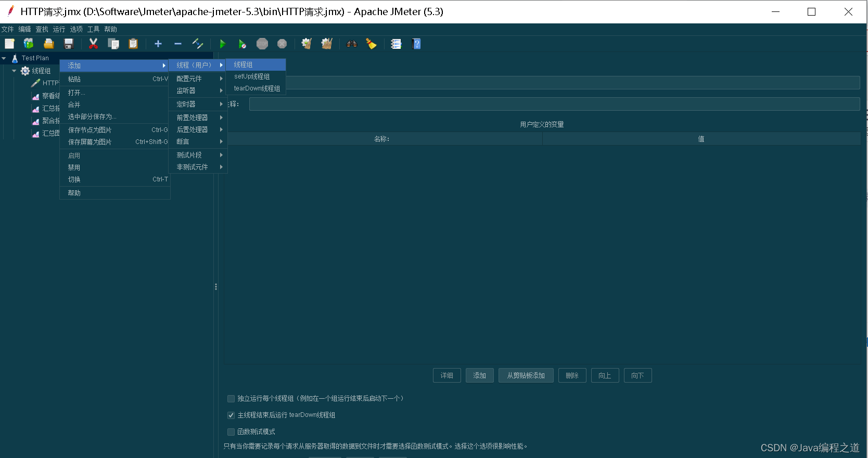The height and width of the screenshot is (458, 868).
Task: Start the test with green play icon
Action: click(223, 44)
